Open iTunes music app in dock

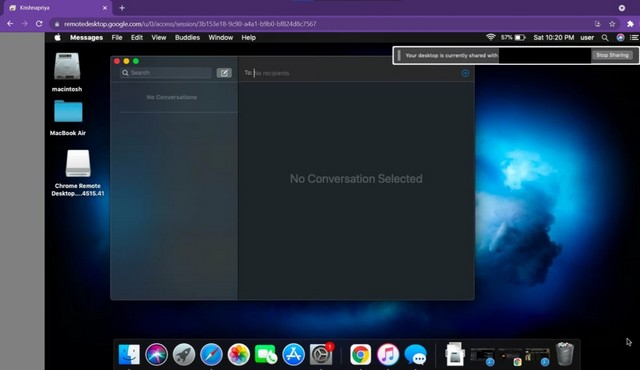[388, 354]
